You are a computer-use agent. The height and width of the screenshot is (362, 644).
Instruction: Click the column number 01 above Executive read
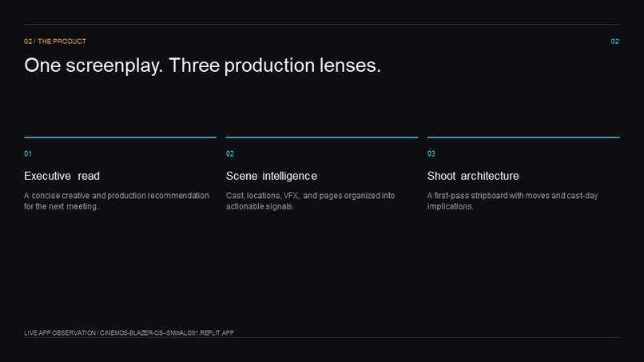point(28,153)
